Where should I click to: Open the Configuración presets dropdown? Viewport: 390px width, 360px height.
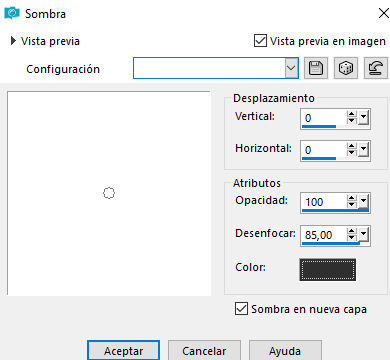(291, 68)
